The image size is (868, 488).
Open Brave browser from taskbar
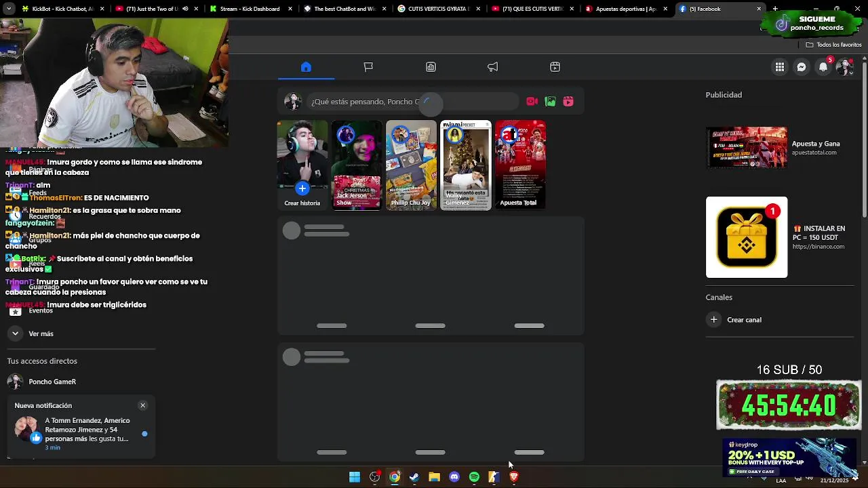point(514,477)
